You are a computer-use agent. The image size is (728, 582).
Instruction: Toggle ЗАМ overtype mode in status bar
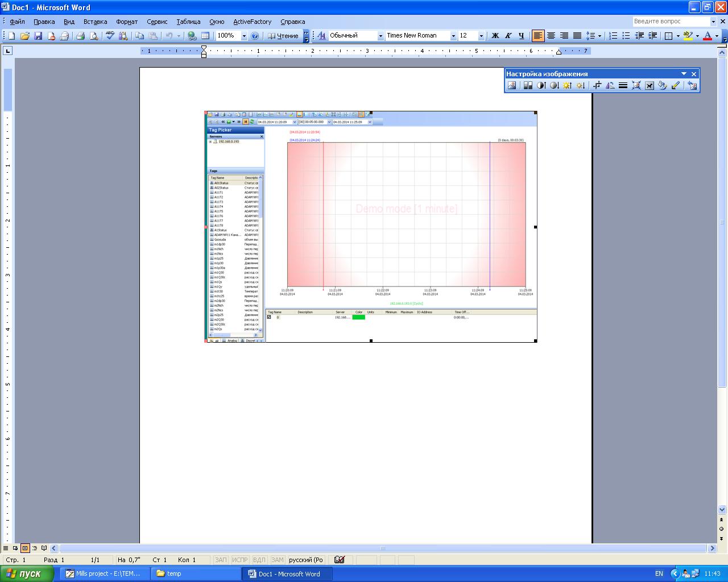coord(277,560)
